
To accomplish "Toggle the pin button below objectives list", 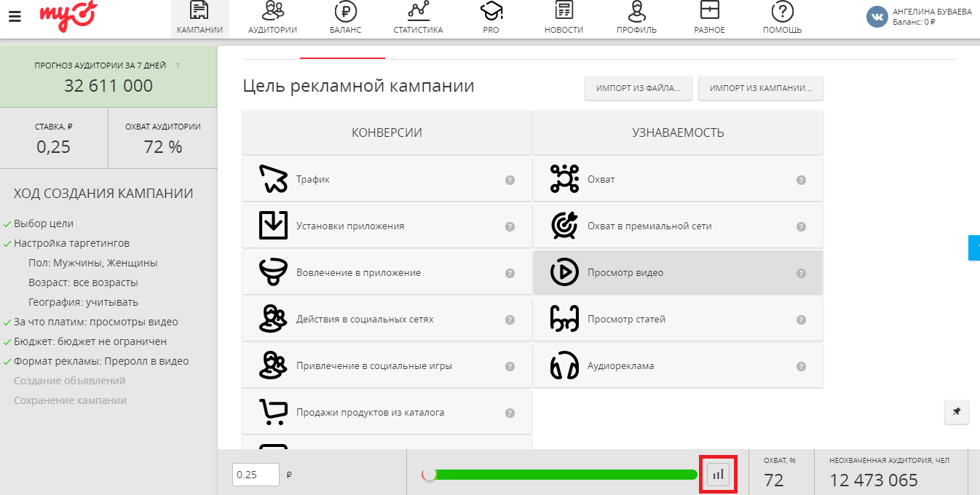I will point(956,412).
